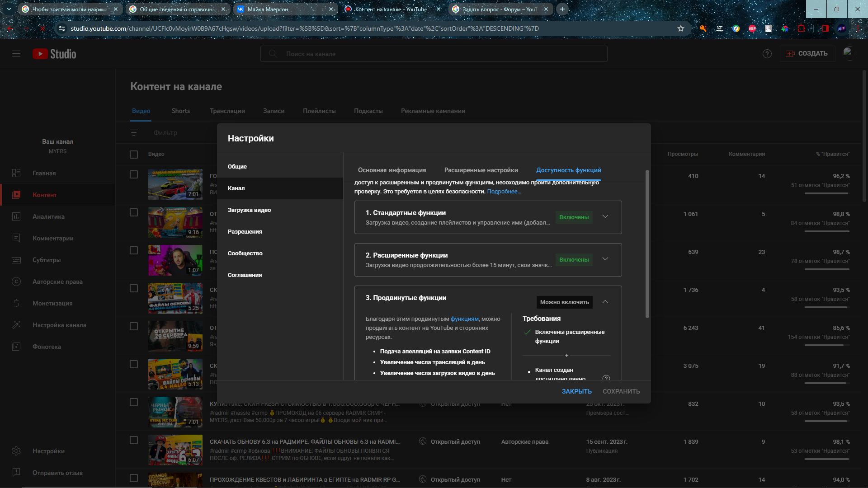
Task: Open the help question mark icon
Action: click(767, 54)
